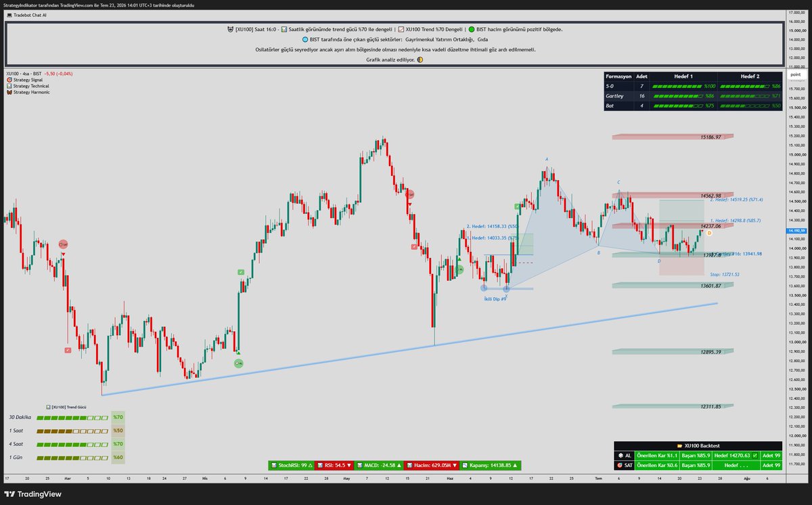Viewport: 812px width, 505px height.
Task: Click the Gartley row in formation table
Action: click(692, 96)
